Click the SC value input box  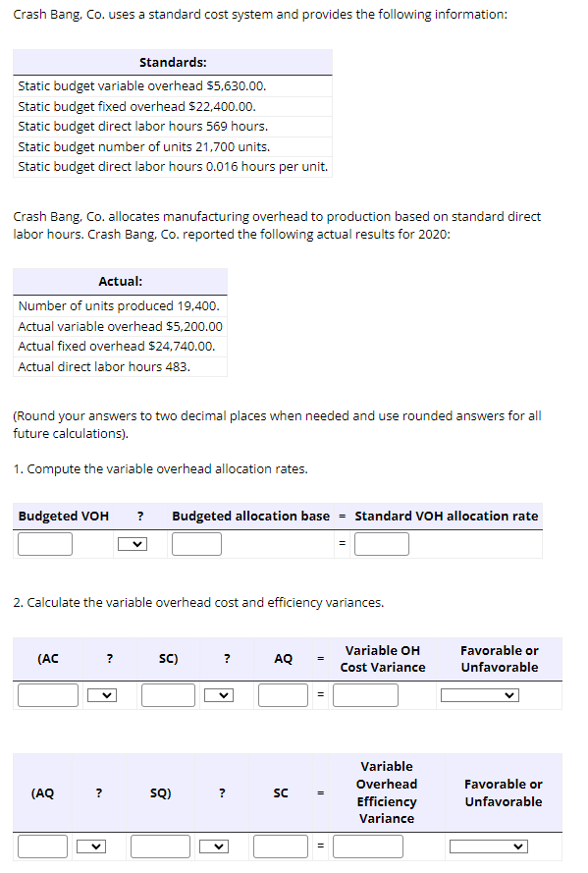point(167,695)
